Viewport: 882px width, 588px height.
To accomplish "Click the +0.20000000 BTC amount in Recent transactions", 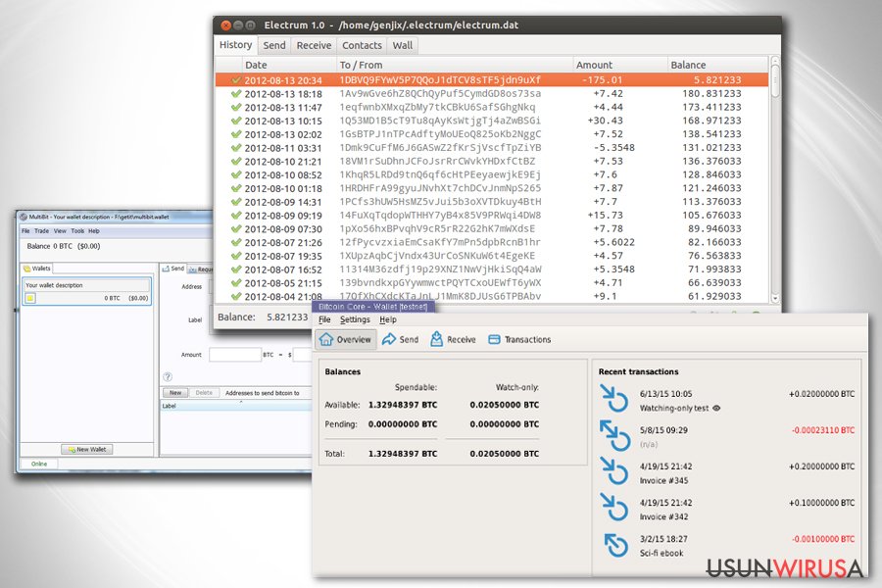I will [x=822, y=466].
